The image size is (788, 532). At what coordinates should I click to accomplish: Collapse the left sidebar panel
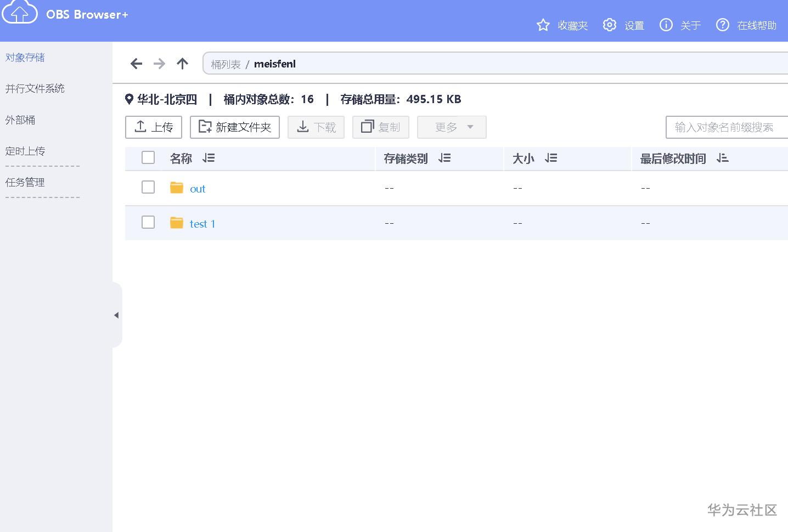click(x=116, y=315)
